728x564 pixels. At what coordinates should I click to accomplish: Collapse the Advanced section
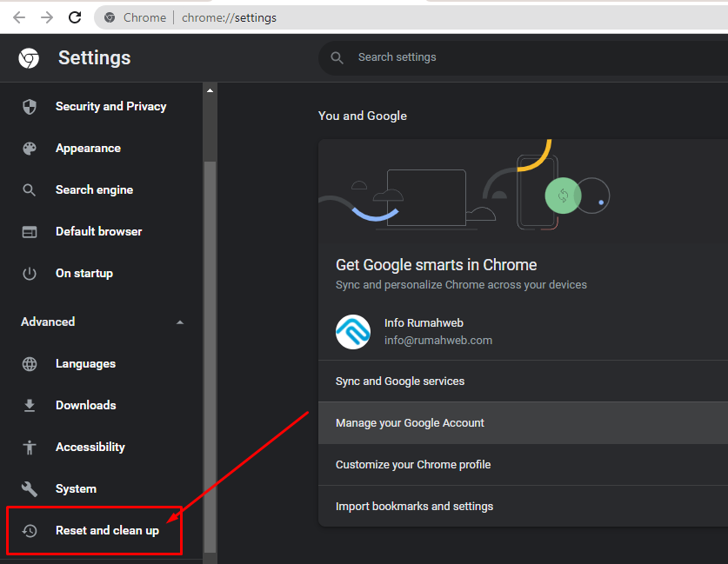(180, 322)
